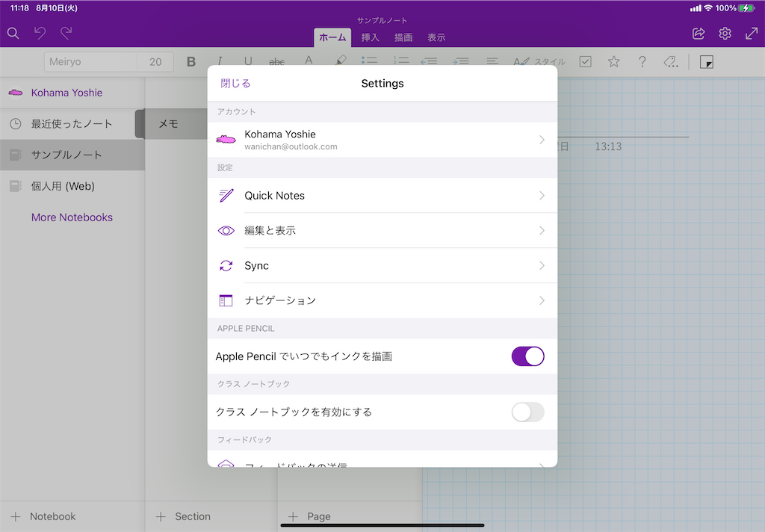Switch to ホーム tab
Screen dimensions: 765x532
(x=332, y=37)
